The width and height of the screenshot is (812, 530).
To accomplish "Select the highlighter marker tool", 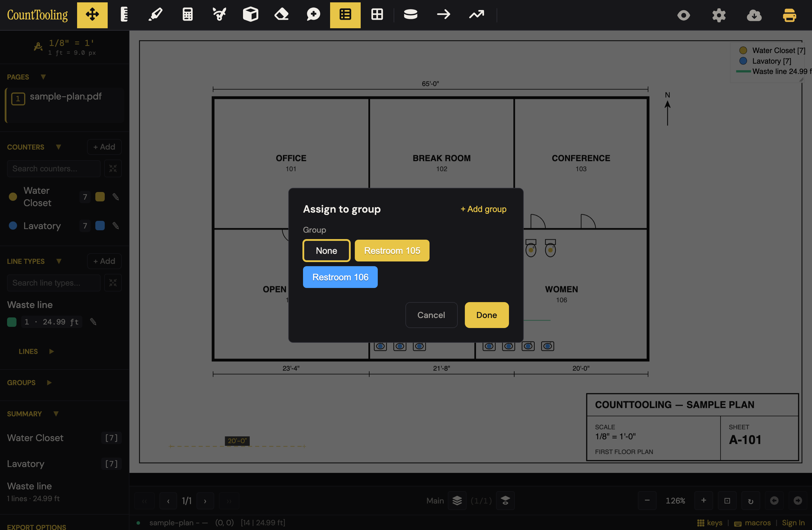I will coord(156,15).
